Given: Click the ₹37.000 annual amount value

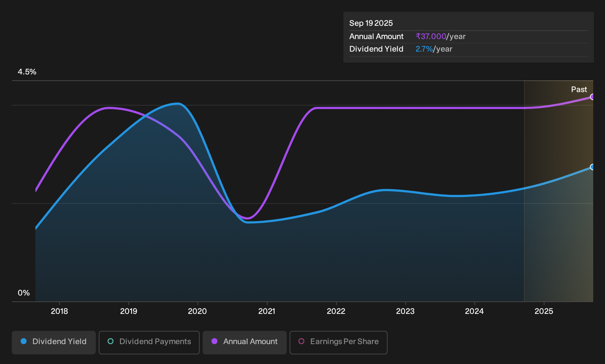Looking at the screenshot, I should pyautogui.click(x=431, y=36).
